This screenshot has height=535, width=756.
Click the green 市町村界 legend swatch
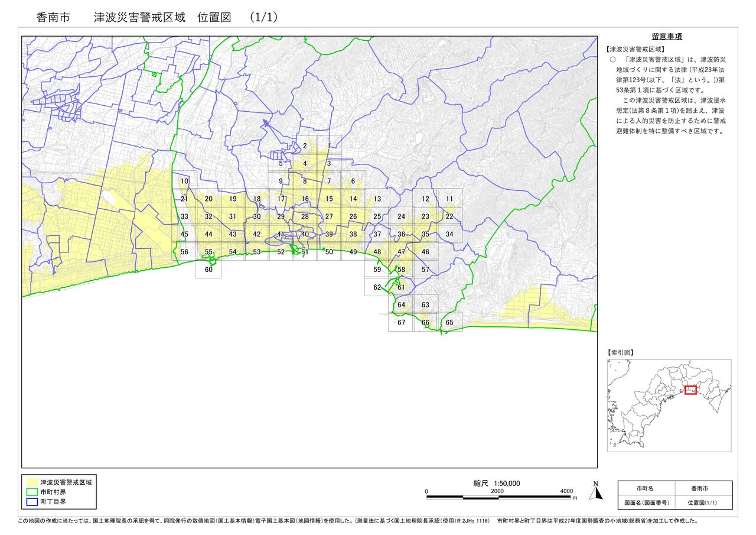[32, 492]
